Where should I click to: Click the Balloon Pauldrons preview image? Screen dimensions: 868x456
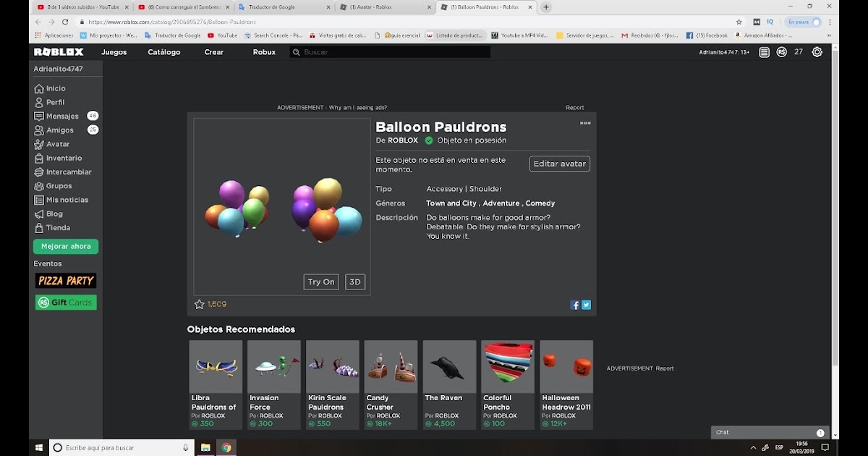(282, 207)
